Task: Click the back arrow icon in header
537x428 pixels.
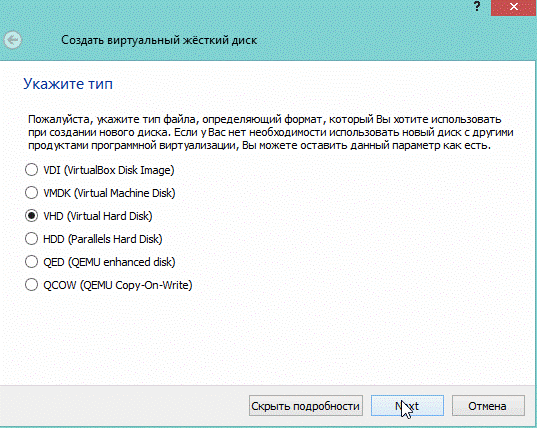Action: click(x=13, y=40)
